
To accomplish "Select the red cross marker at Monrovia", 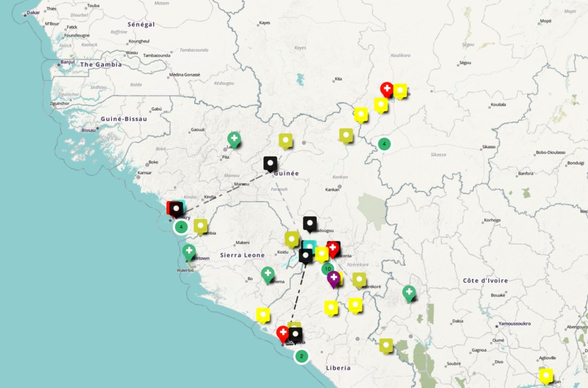I will point(284,334).
